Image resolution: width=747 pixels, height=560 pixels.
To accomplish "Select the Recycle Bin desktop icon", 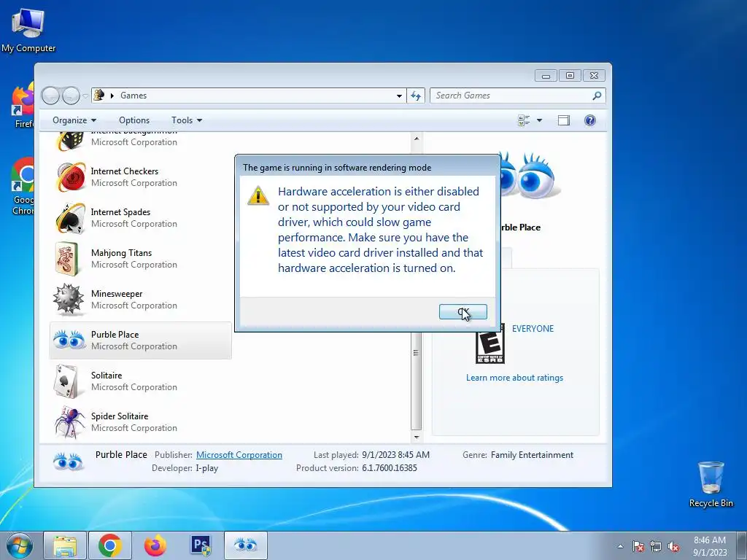I will pos(711,484).
